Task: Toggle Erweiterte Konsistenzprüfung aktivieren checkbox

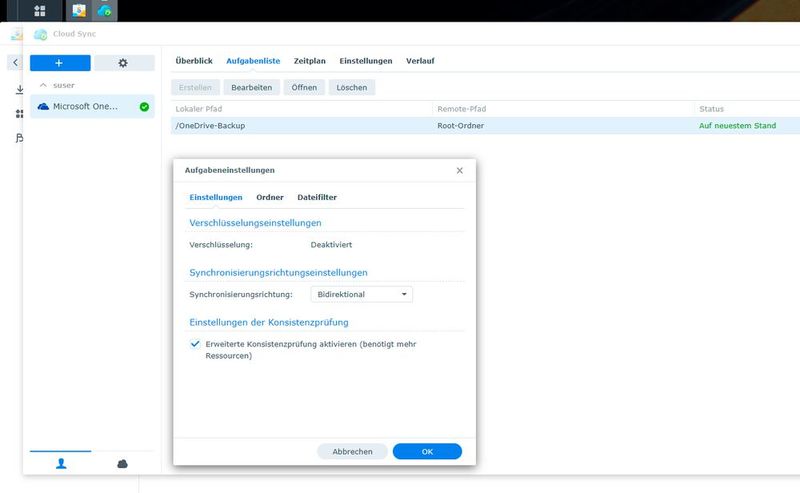Action: pos(195,344)
